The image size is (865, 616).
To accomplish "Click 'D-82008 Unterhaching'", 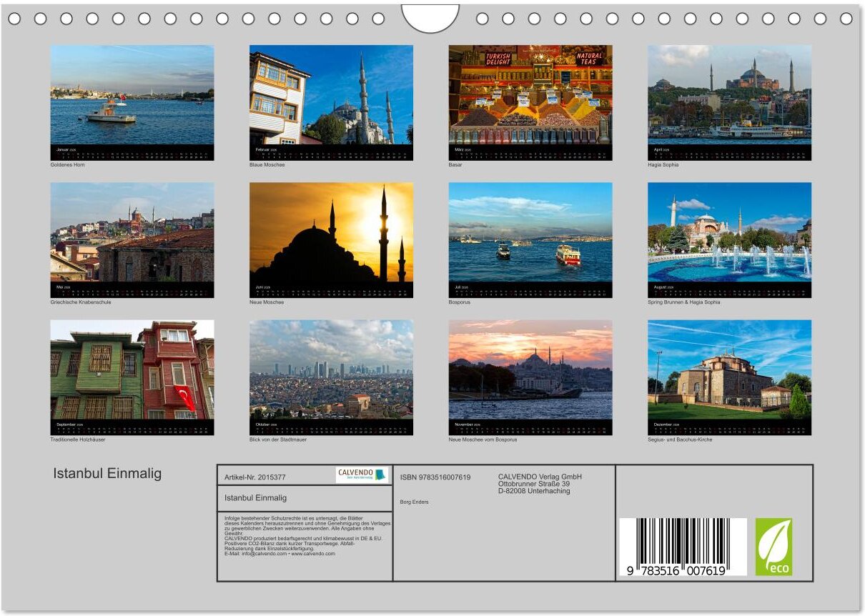I will (x=534, y=491).
